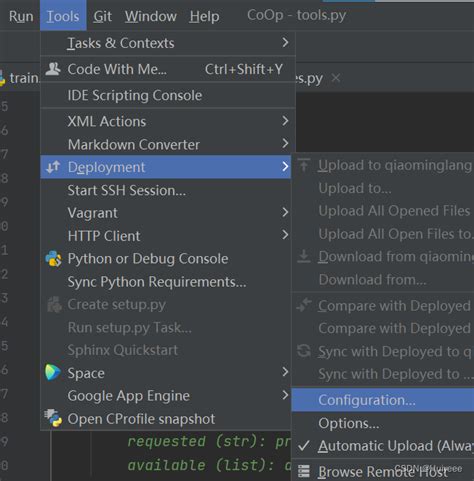Close the editor tab ending in s.py
This screenshot has width=474, height=481.
336,78
